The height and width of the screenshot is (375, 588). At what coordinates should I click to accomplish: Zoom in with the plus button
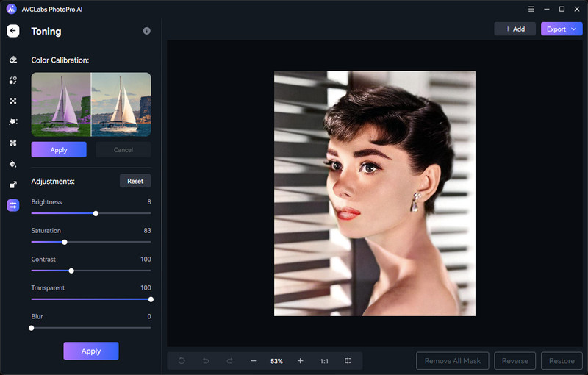(x=301, y=361)
